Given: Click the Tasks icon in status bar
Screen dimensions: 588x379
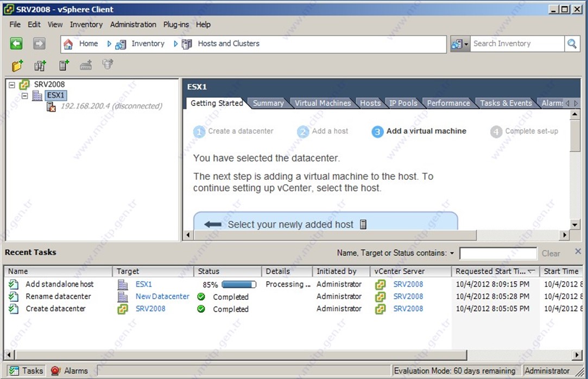Looking at the screenshot, I should click(14, 371).
